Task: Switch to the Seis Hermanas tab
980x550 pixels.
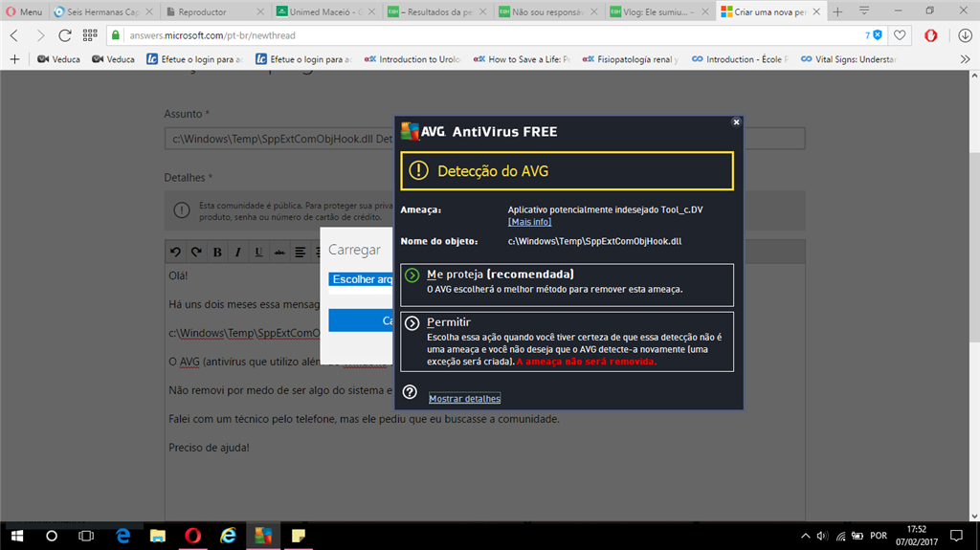Action: point(103,11)
